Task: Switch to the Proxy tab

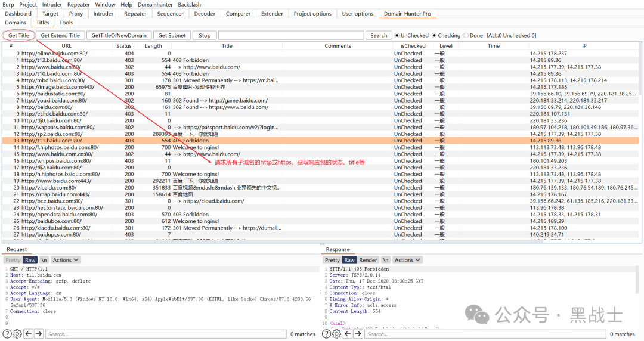Action: [76, 14]
